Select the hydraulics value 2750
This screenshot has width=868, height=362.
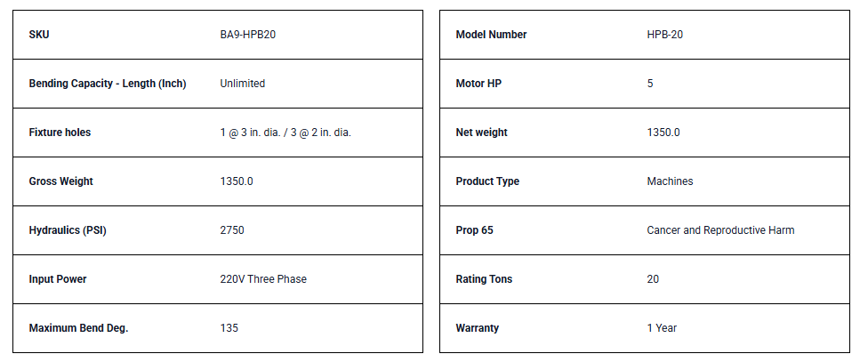point(232,230)
